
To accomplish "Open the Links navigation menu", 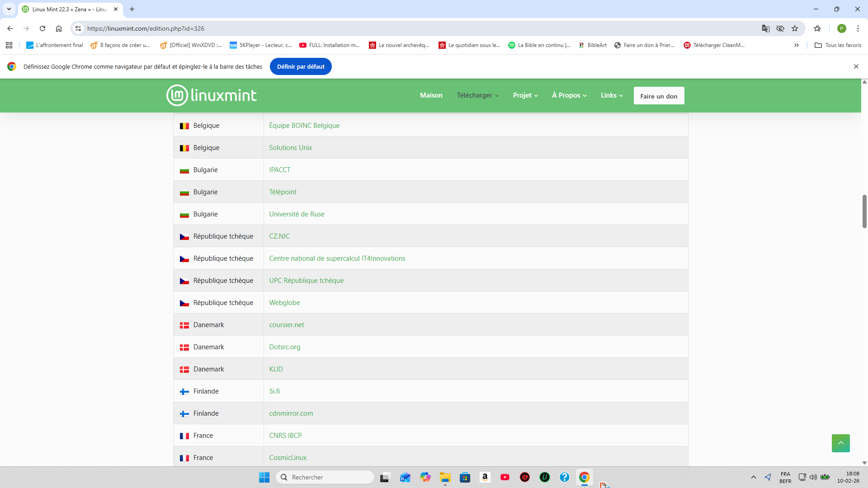I will [x=612, y=95].
